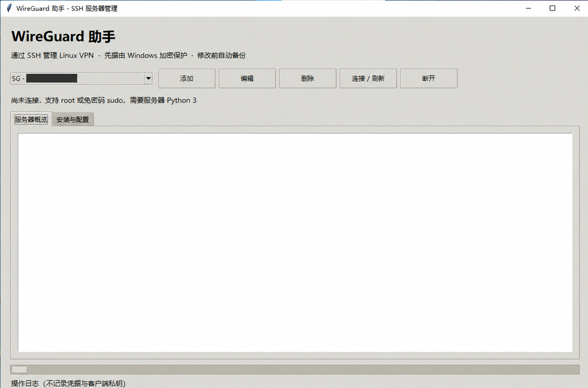Viewport: 588px width, 388px height.
Task: Open the 安装与配置 tab
Action: pos(73,120)
